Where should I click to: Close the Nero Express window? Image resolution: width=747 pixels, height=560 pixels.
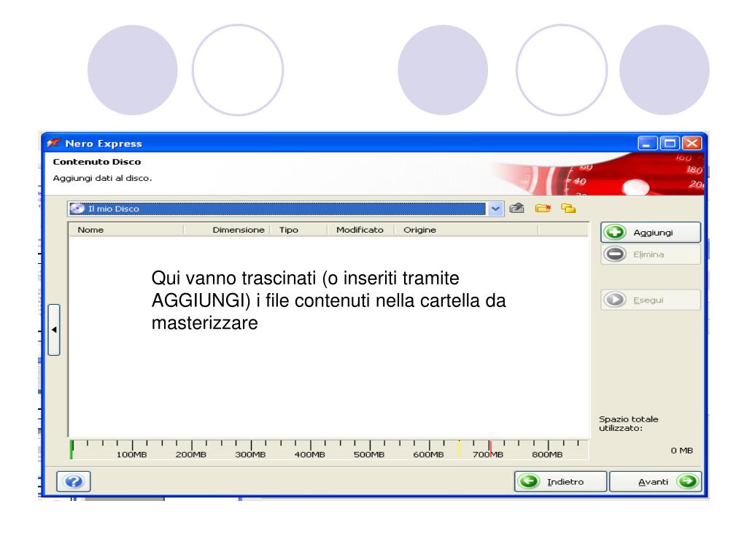(x=692, y=144)
